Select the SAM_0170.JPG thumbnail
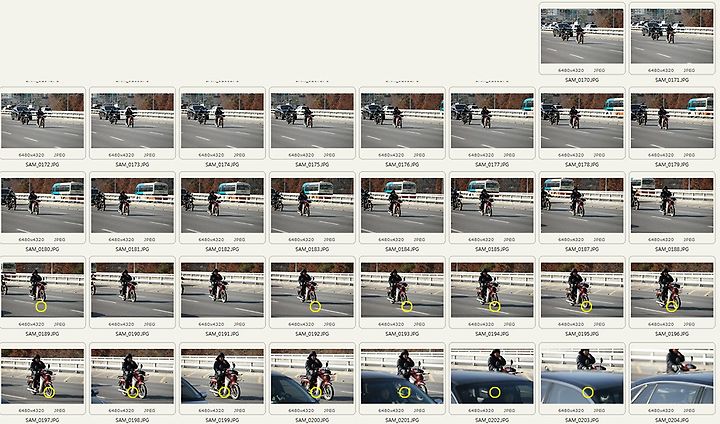The image size is (720, 424). 582,36
